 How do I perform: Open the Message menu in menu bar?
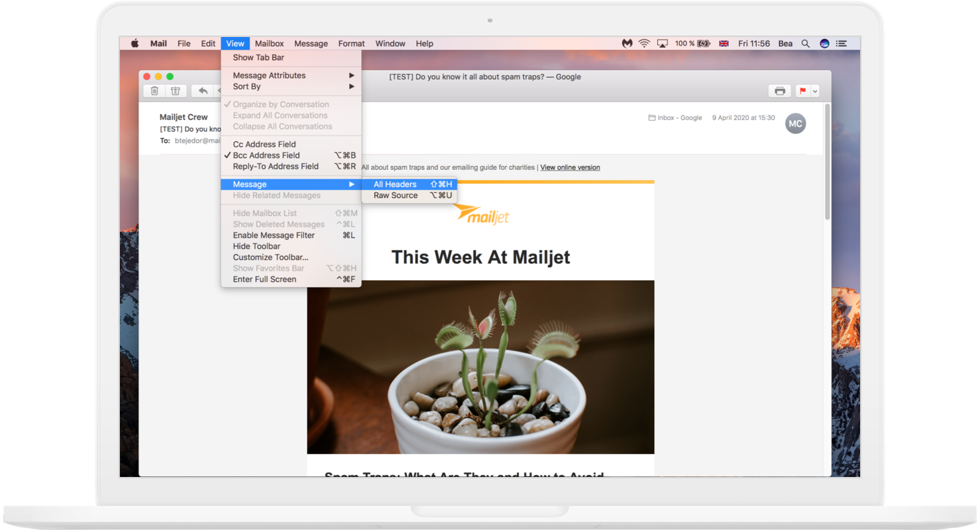click(311, 43)
